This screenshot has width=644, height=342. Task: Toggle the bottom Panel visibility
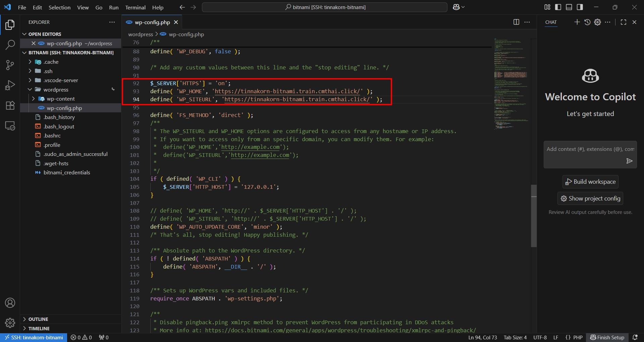(569, 7)
